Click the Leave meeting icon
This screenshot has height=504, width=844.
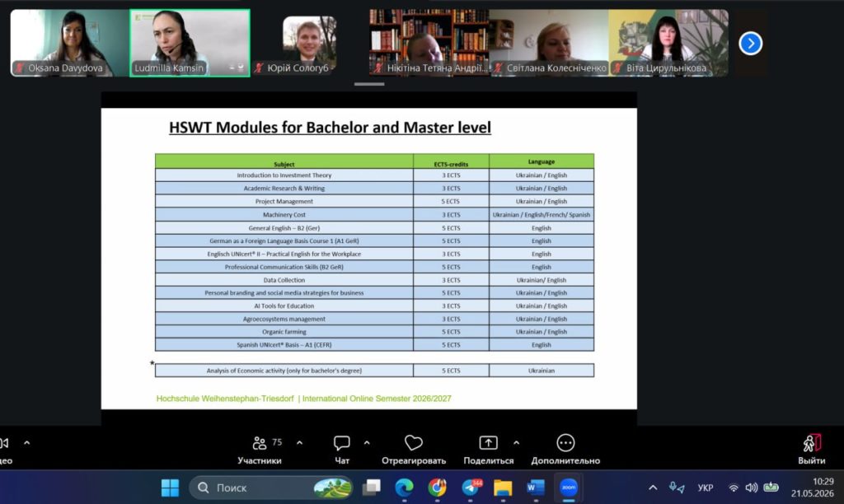point(812,443)
